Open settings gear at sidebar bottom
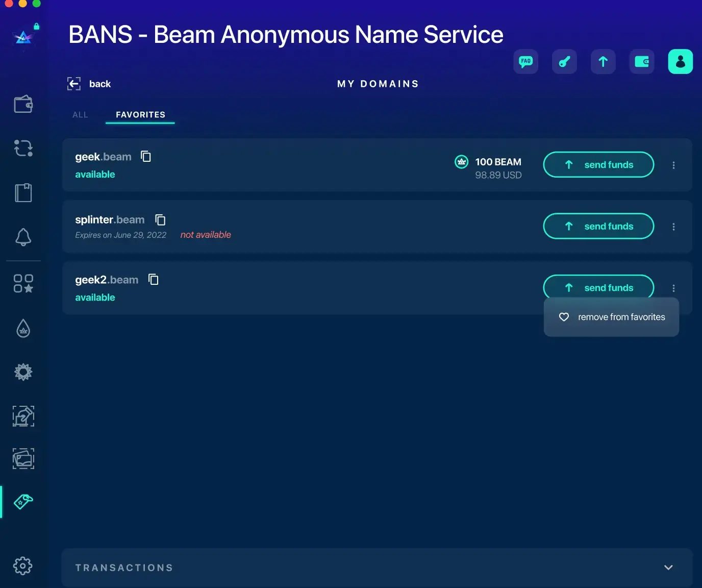702x588 pixels. pos(23,566)
